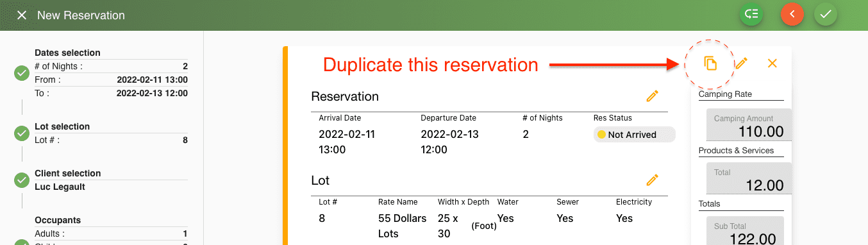Select the Lot selection step checkmark
Screen dimensions: 868x245
[22, 133]
